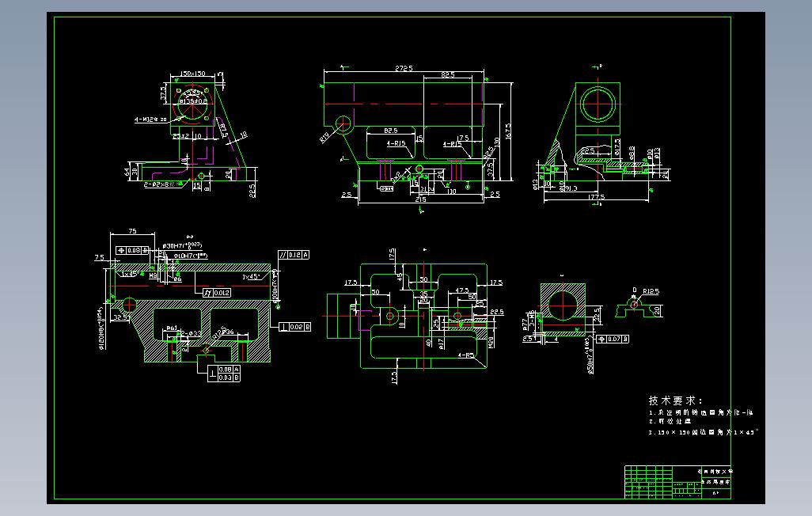Select the 技术要求 heading text
The height and width of the screenshot is (516, 812).
pyautogui.click(x=676, y=400)
